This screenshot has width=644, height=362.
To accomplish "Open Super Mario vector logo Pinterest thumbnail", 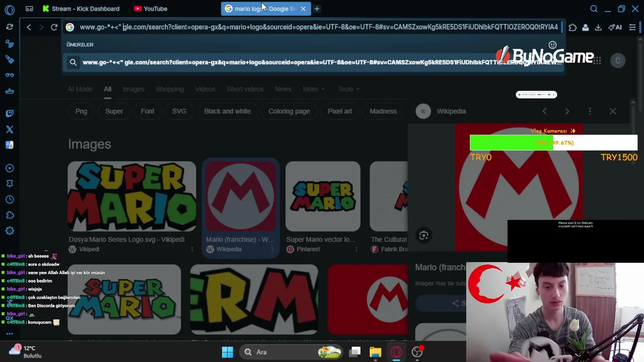I will [323, 197].
